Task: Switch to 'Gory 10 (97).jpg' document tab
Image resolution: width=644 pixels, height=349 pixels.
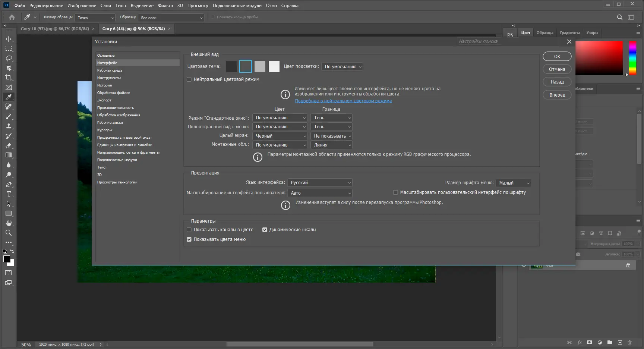Action: pyautogui.click(x=55, y=29)
